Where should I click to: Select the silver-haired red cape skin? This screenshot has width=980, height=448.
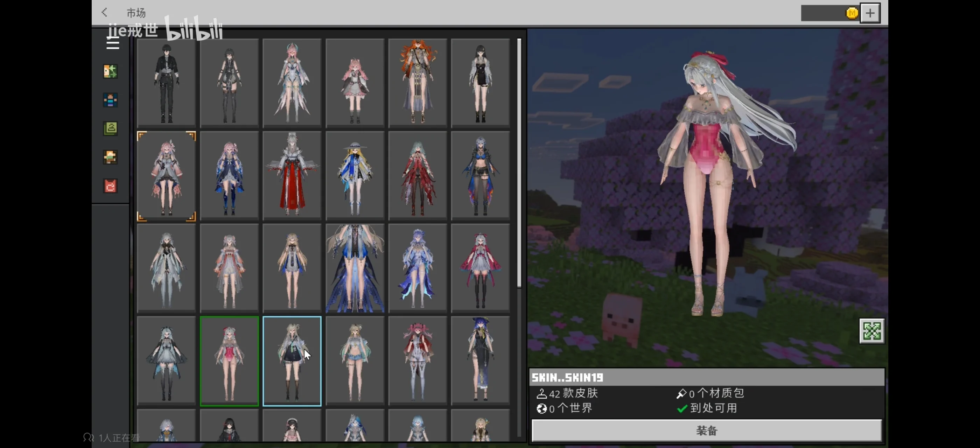480,268
